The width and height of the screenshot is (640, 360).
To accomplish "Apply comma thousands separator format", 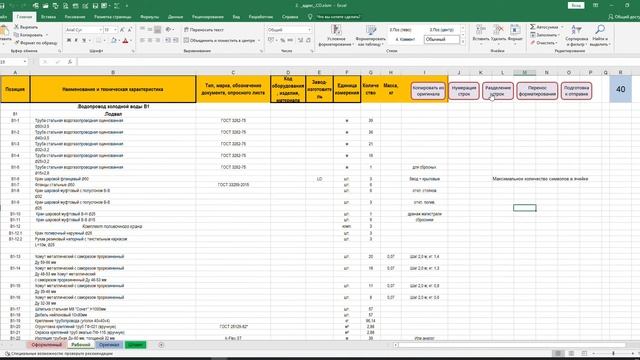I will click(290, 40).
